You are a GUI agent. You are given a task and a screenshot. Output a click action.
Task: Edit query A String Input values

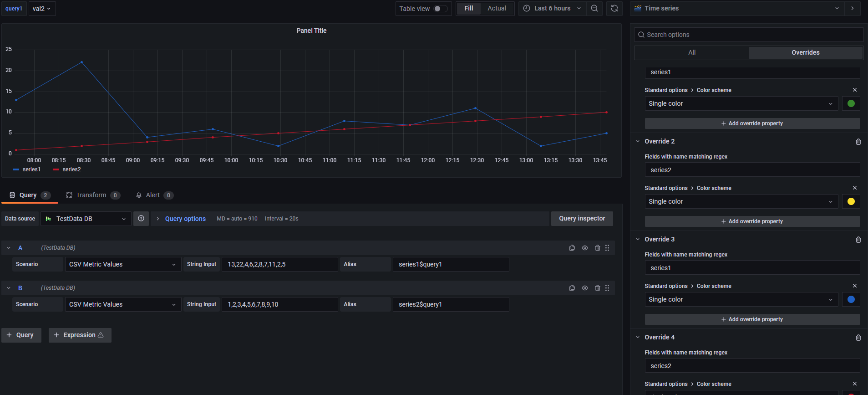(279, 264)
